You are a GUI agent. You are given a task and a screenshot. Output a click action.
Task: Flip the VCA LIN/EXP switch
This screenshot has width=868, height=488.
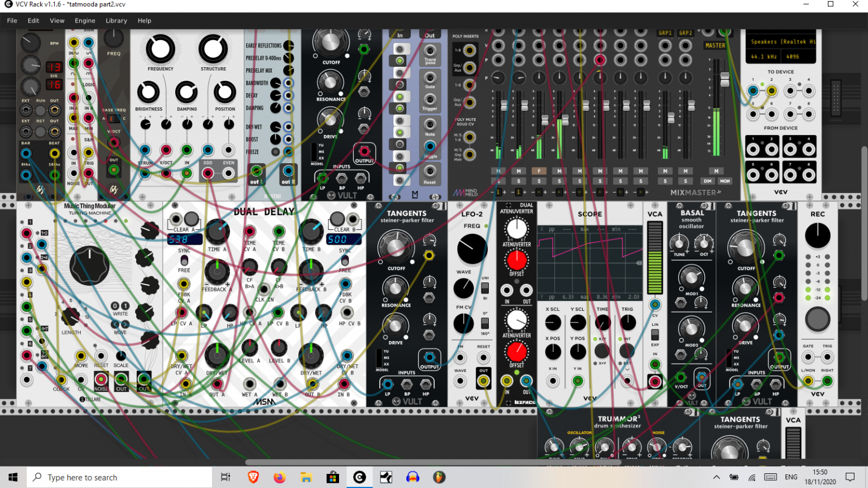coord(655,334)
